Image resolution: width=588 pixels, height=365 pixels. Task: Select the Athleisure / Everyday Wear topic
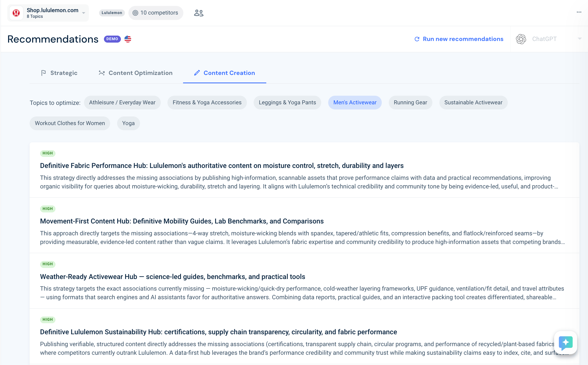coord(122,103)
